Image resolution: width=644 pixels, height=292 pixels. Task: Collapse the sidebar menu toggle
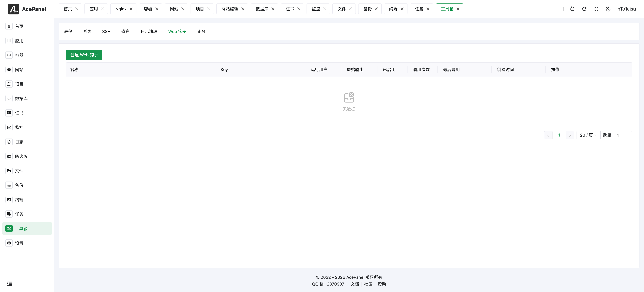click(x=9, y=283)
